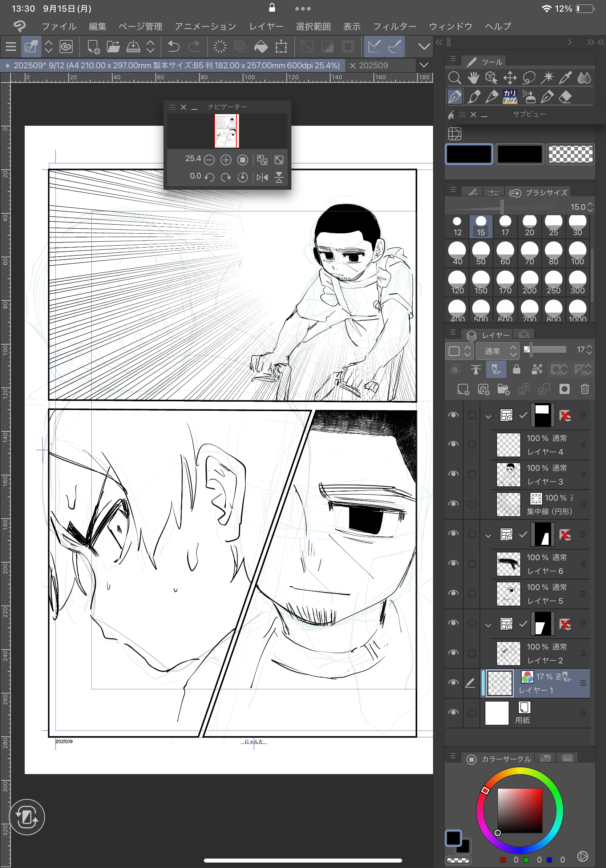Select レイヤー 3 layer thumbnail
Image resolution: width=606 pixels, height=868 pixels.
508,474
